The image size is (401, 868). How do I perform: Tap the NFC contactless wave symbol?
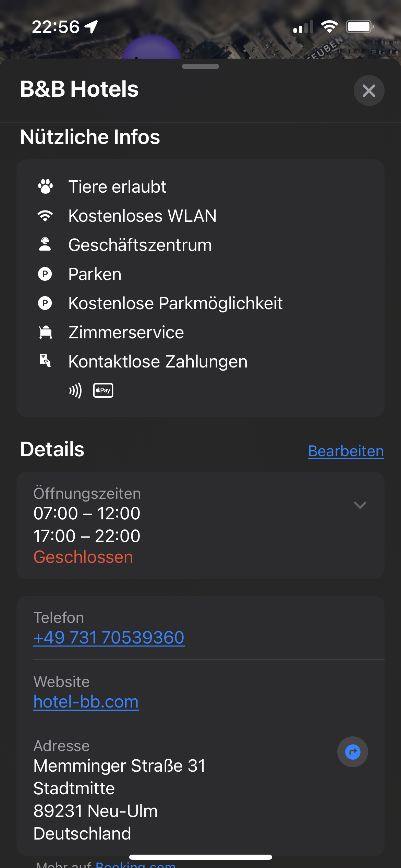[75, 390]
